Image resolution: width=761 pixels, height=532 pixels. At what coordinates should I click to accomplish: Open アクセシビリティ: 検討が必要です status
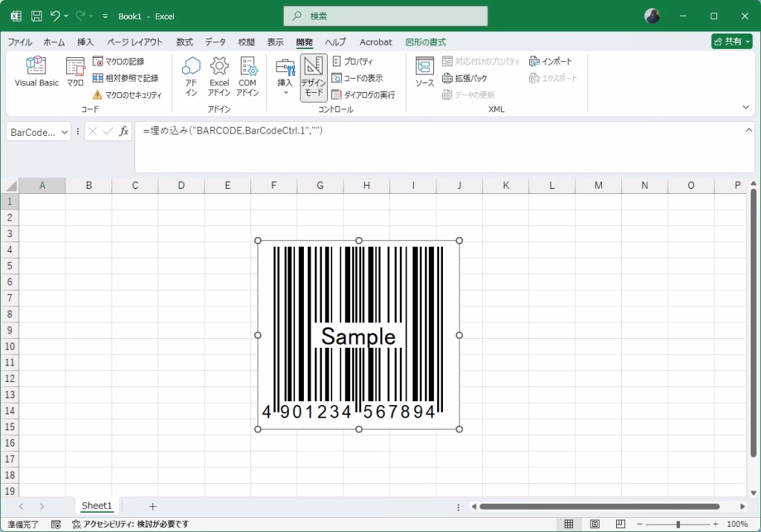(x=130, y=525)
